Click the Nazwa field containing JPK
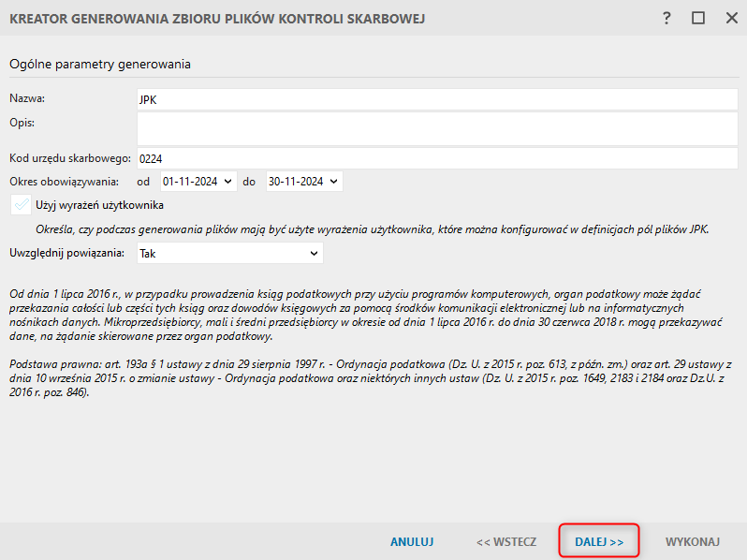 (x=437, y=99)
